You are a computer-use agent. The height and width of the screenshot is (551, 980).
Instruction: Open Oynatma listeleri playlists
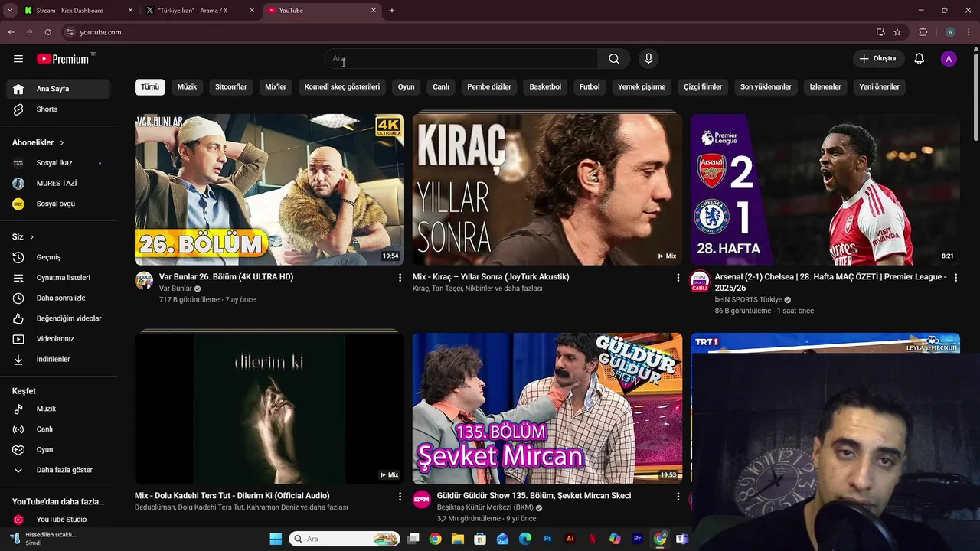coord(58,278)
